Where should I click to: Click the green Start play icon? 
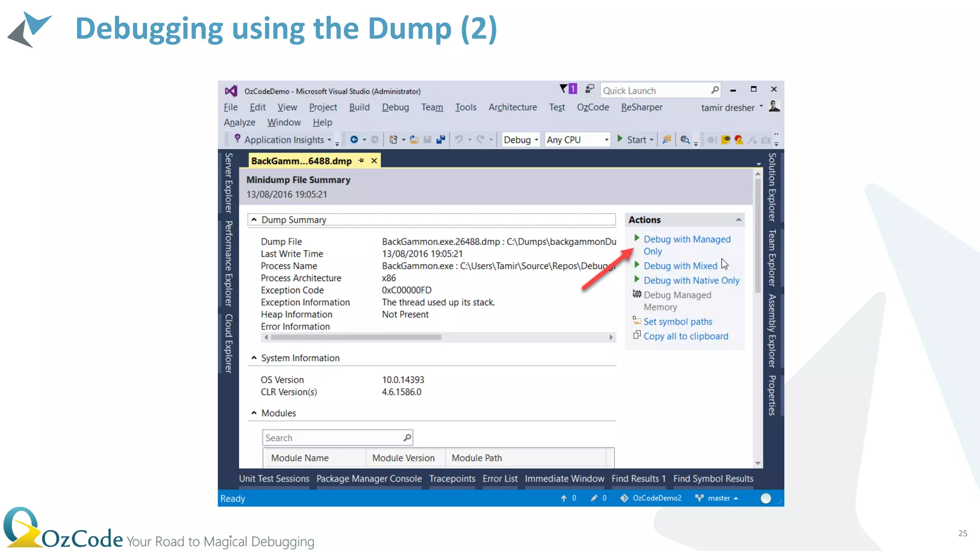(620, 139)
